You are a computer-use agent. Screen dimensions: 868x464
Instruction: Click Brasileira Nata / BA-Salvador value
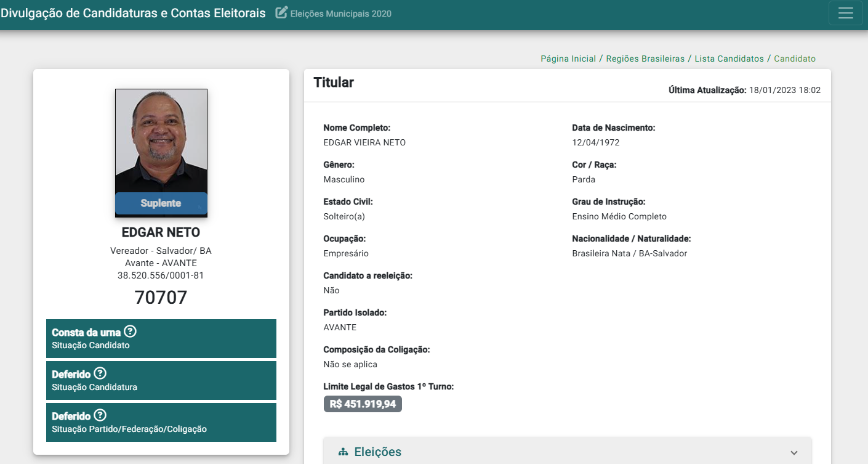[630, 253]
